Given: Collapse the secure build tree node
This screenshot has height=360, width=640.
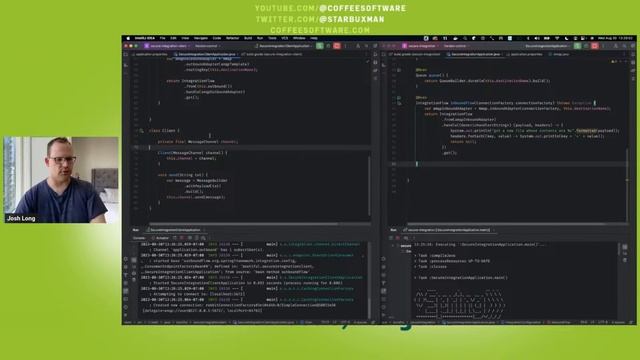Looking at the screenshot, I should point(393,246).
